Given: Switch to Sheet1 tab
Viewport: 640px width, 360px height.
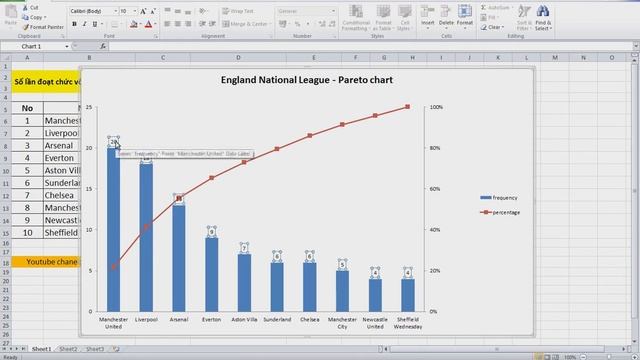Looking at the screenshot, I should coord(42,349).
